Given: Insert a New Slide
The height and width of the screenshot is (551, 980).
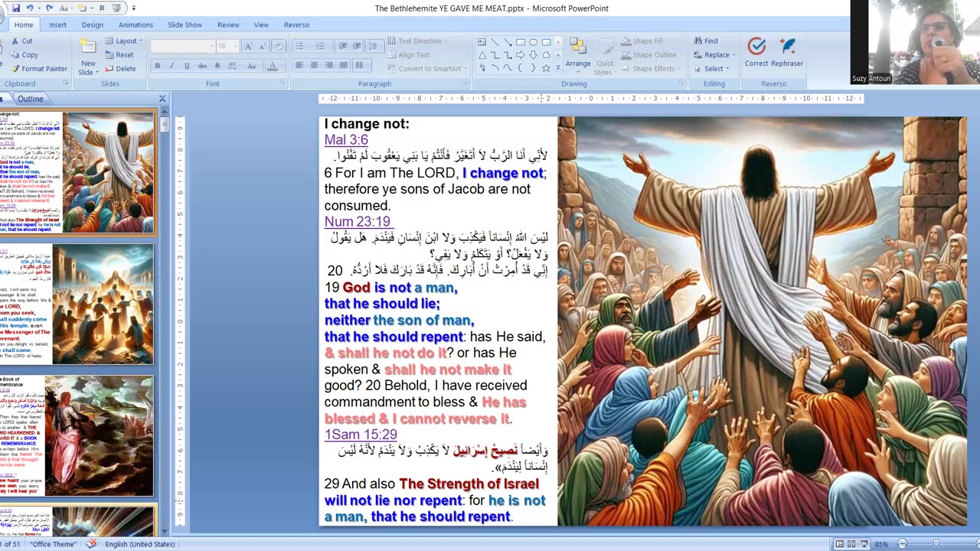Looking at the screenshot, I should click(88, 56).
